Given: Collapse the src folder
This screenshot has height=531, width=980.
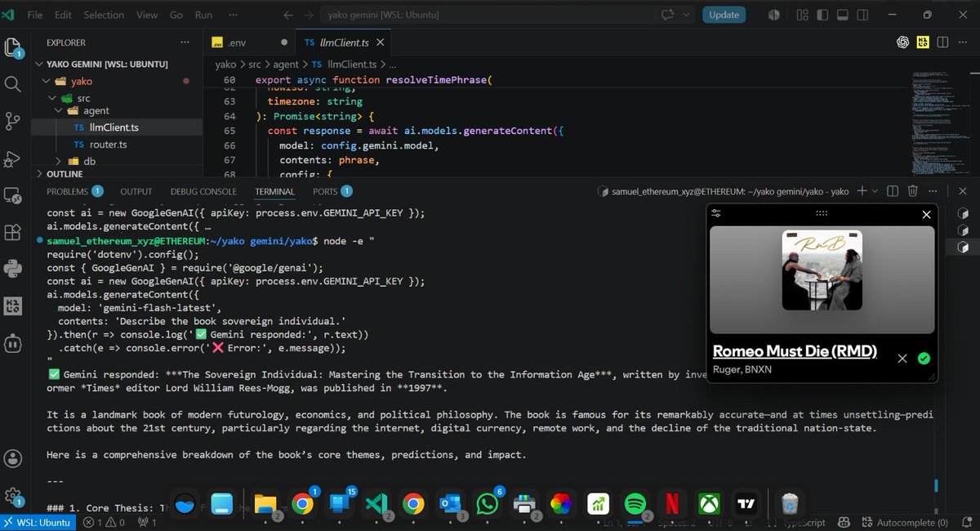Looking at the screenshot, I should click(51, 98).
